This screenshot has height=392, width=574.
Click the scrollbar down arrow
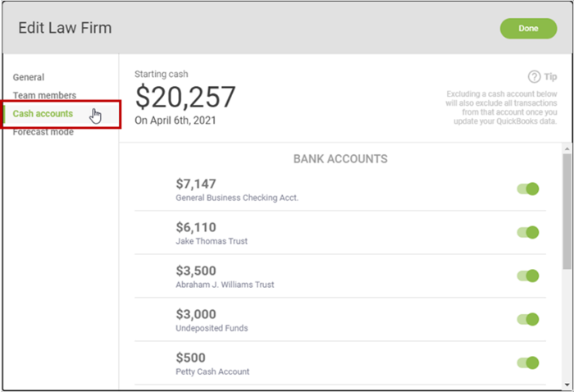(x=567, y=385)
